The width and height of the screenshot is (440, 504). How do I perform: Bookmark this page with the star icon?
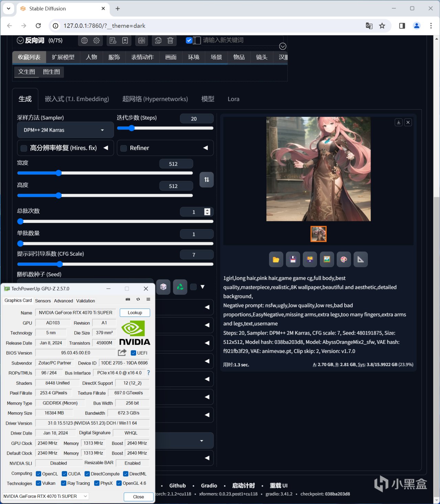click(x=382, y=26)
